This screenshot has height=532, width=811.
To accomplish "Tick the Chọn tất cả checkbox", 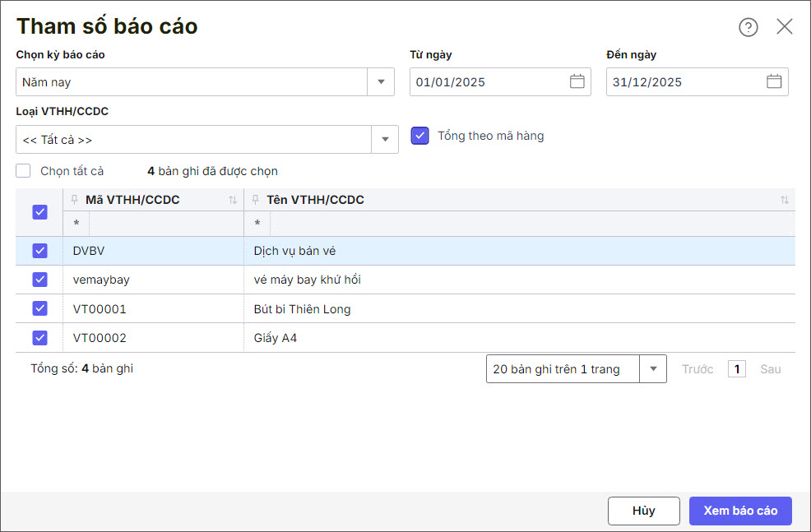I will coord(24,171).
